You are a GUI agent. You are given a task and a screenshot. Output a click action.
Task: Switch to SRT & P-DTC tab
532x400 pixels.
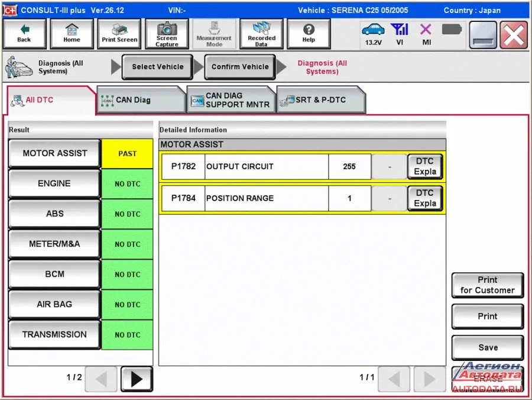(x=321, y=100)
